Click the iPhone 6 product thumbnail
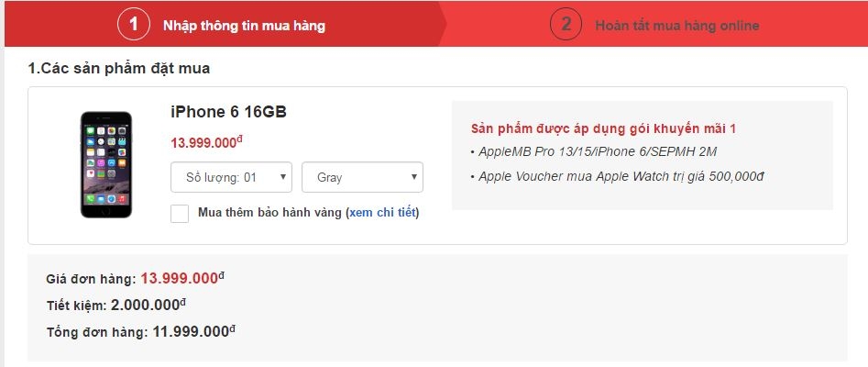 106,164
